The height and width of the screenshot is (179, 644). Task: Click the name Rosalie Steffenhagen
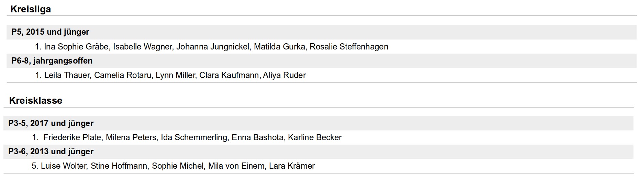pyautogui.click(x=349, y=47)
